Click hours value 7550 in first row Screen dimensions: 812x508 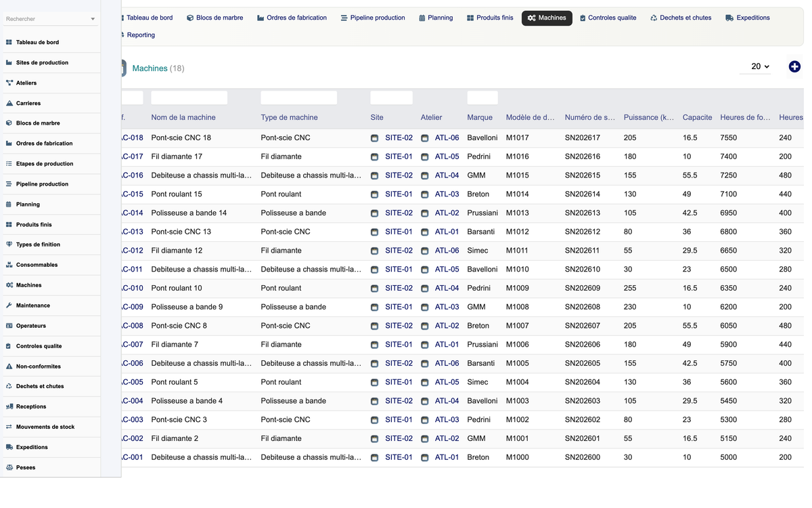pyautogui.click(x=729, y=138)
